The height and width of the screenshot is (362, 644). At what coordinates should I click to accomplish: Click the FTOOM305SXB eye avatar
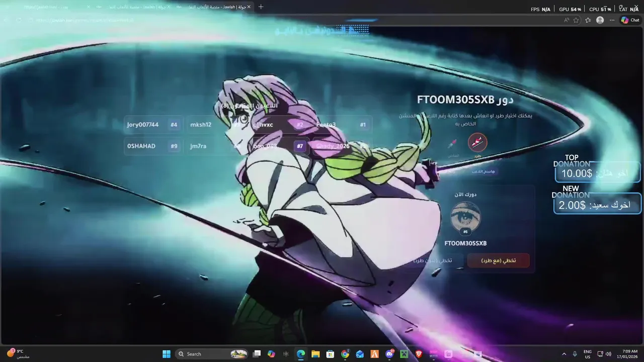(465, 217)
